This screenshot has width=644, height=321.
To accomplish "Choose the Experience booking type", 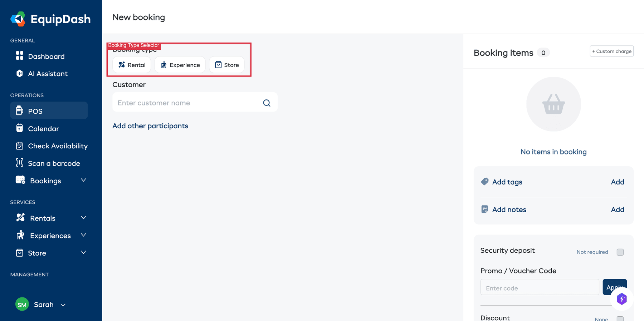I will click(x=180, y=65).
